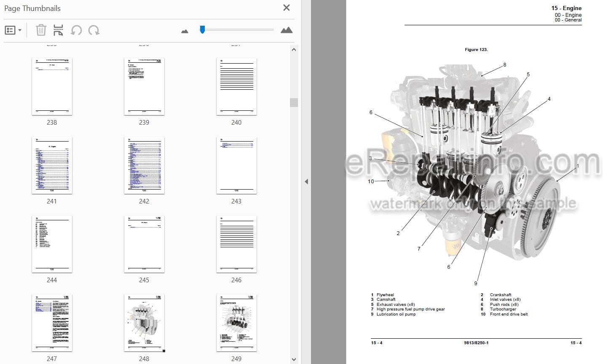Open the thumbnail options menu
Screen dimensions: 603x364
13,30
